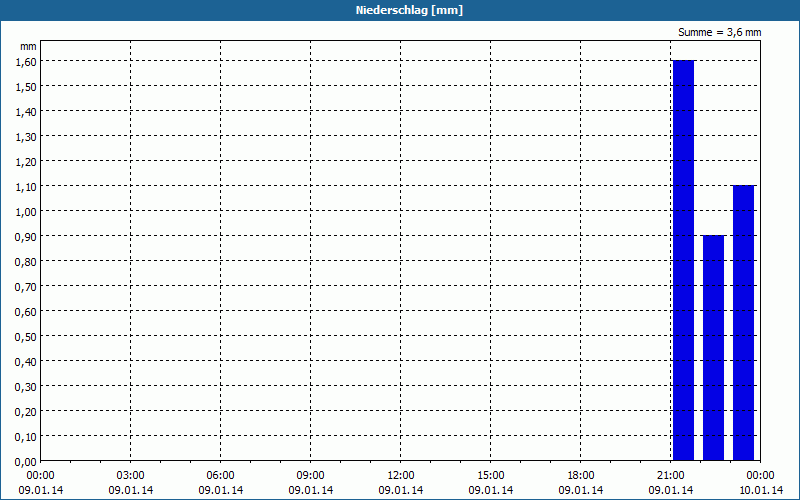Click the 15:00 time label
800x500 pixels.
(x=490, y=475)
